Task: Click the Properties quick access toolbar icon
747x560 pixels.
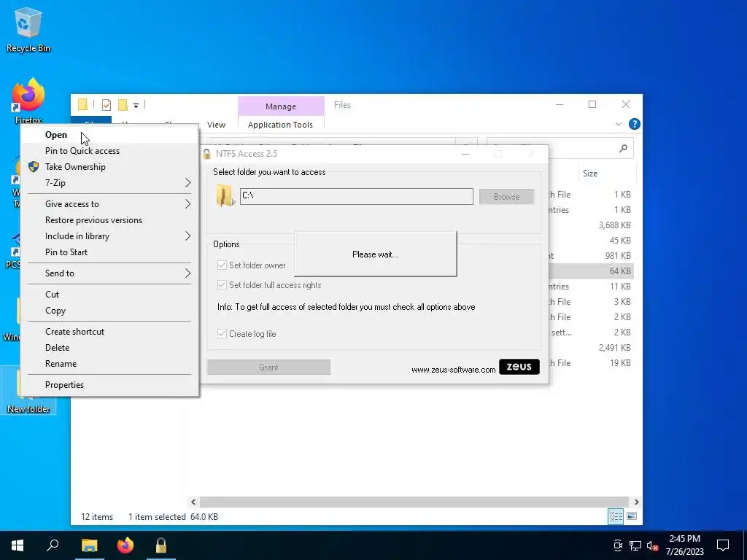Action: point(107,105)
